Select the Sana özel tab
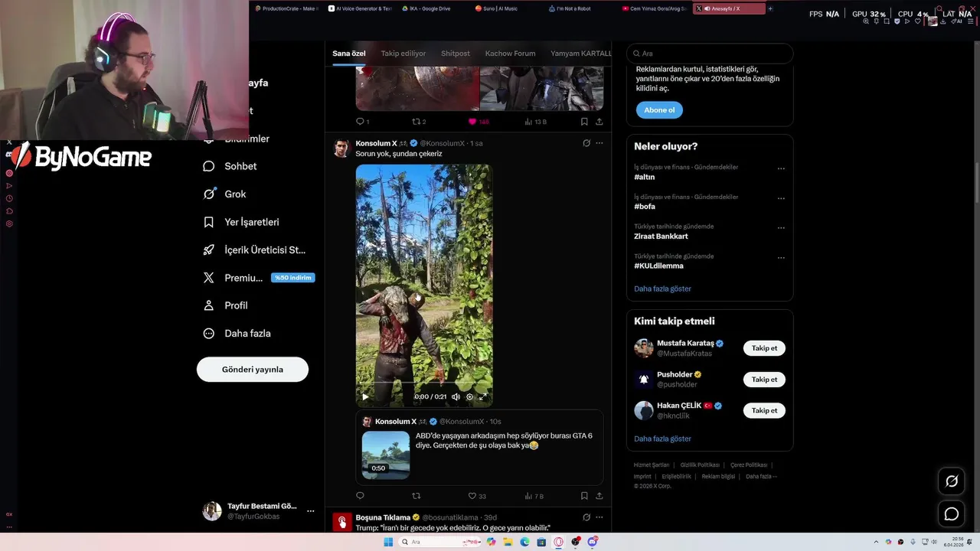 click(349, 54)
